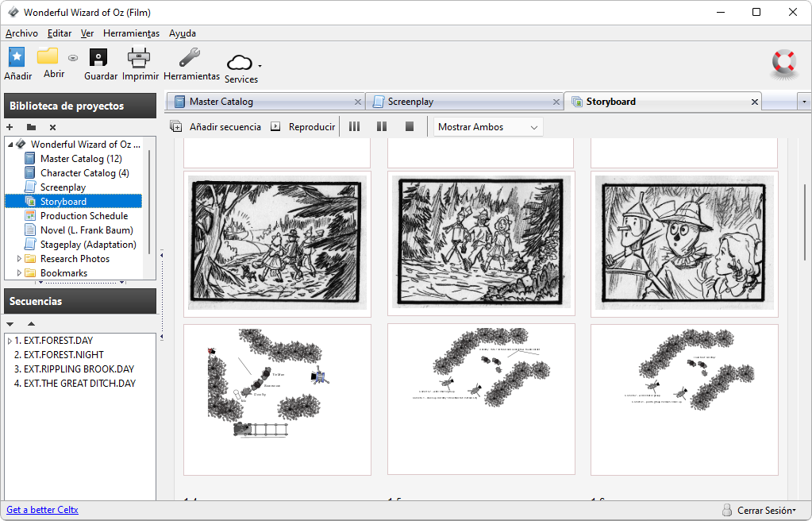Switch to single large panel view
812x521 pixels.
(x=410, y=126)
